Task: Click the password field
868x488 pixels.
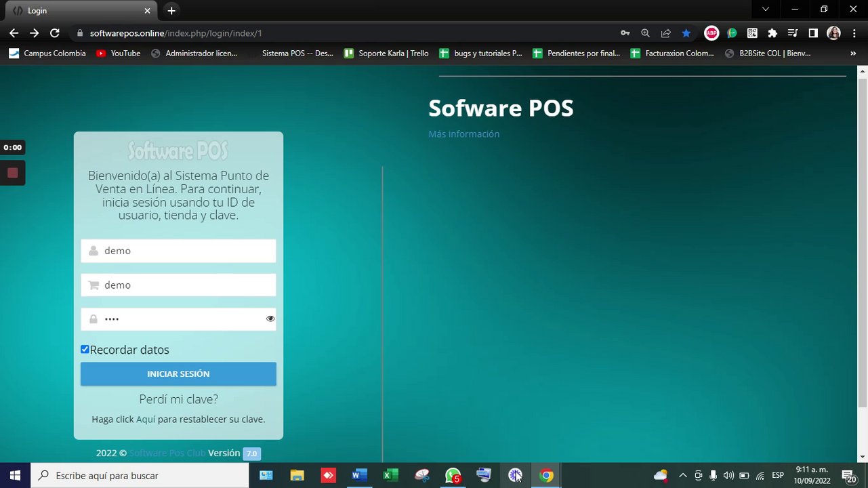Action: [178, 319]
